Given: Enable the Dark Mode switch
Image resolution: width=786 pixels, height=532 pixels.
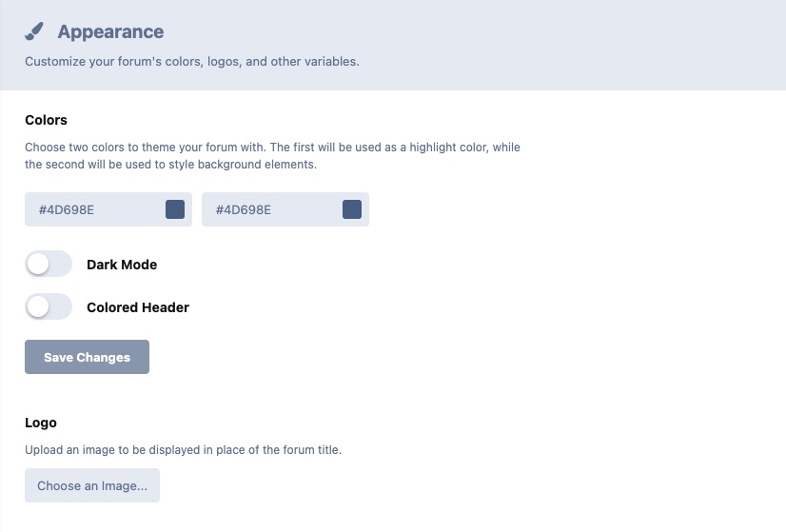Looking at the screenshot, I should [x=49, y=264].
